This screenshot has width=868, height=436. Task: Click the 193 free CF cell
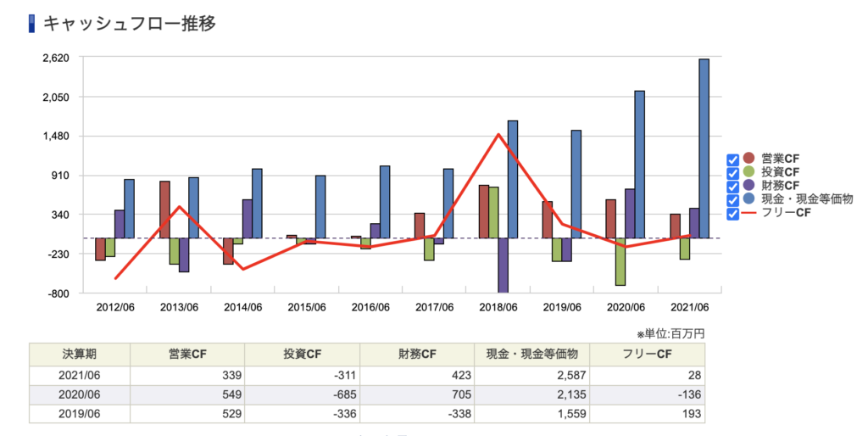pos(647,414)
